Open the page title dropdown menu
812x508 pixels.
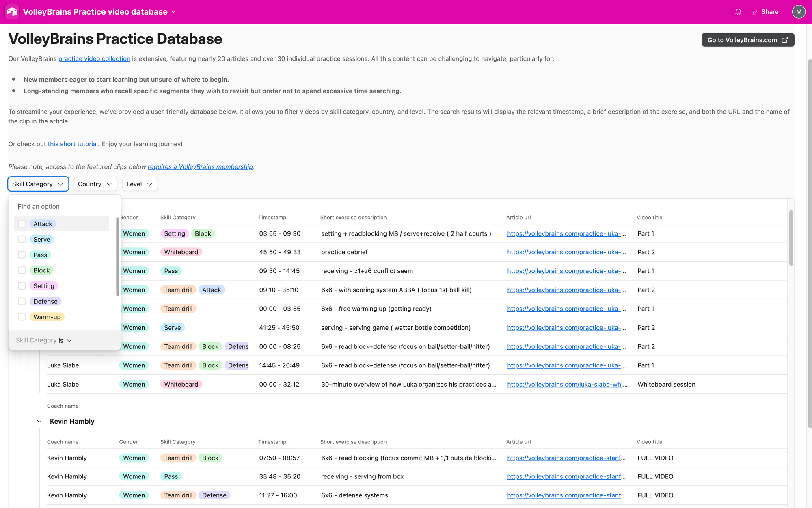point(173,12)
